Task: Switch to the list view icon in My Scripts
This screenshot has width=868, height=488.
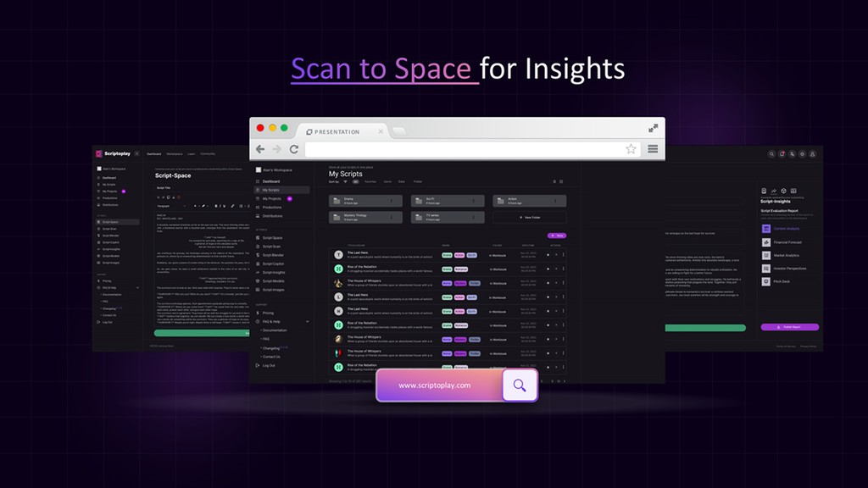Action: 554,181
